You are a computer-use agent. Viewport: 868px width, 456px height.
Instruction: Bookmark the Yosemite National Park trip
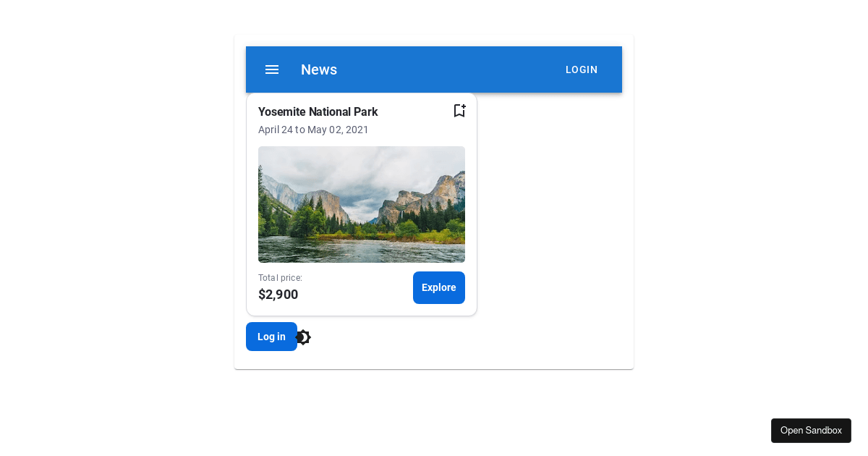coord(459,111)
